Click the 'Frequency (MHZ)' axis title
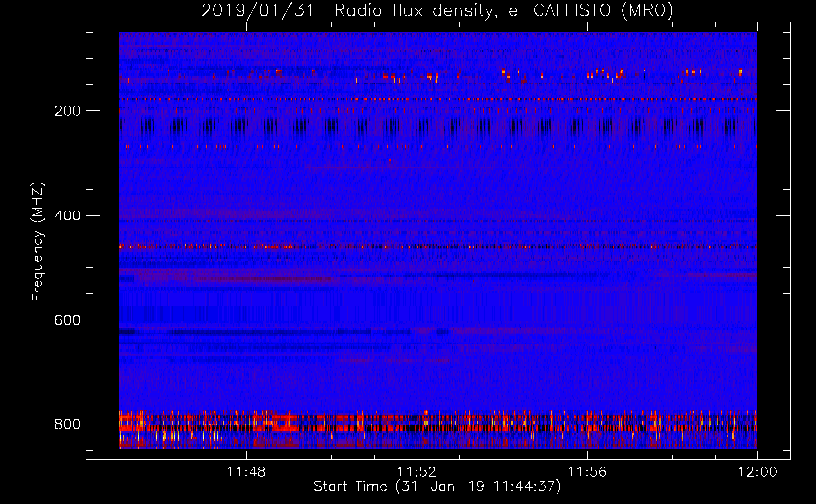The image size is (816, 504). (38, 241)
